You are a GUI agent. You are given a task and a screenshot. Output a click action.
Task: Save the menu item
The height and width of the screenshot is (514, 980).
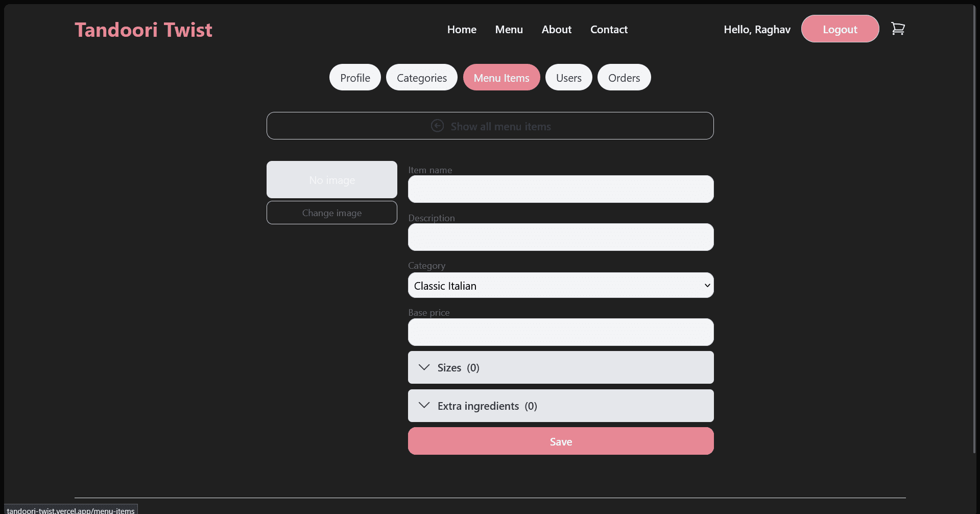pyautogui.click(x=560, y=441)
